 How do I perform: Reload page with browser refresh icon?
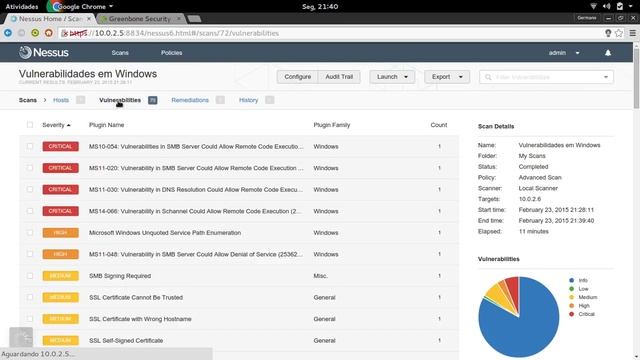[35, 33]
